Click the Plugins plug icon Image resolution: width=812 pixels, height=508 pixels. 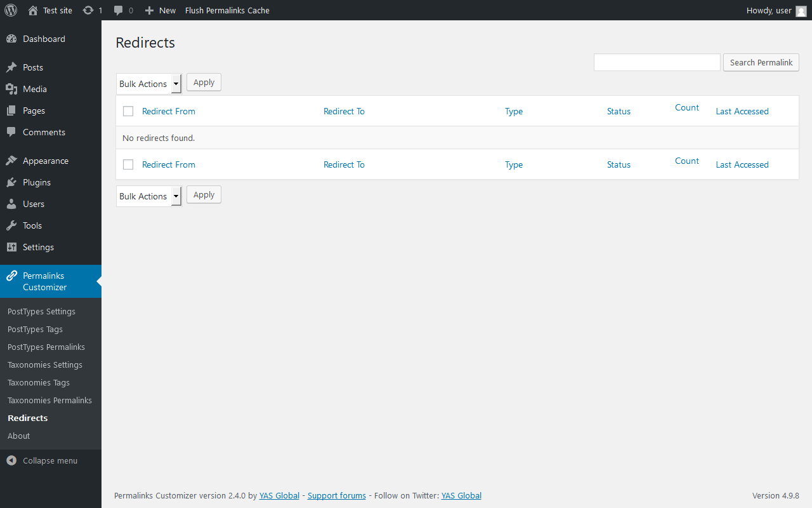[x=11, y=182]
